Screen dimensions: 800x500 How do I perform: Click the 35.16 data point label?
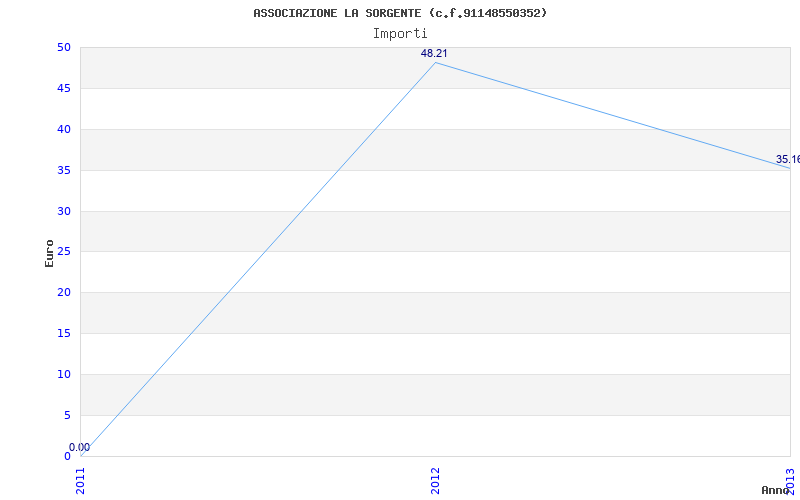pyautogui.click(x=788, y=160)
